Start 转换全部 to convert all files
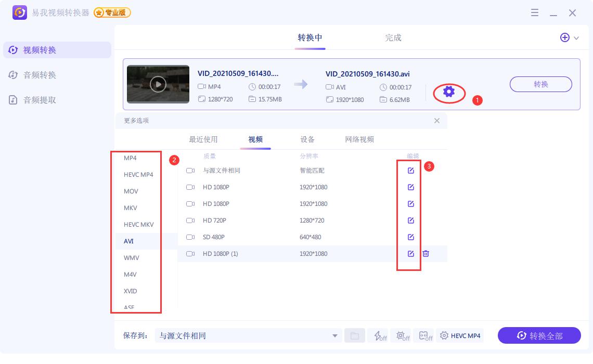593x364 pixels. pos(539,335)
